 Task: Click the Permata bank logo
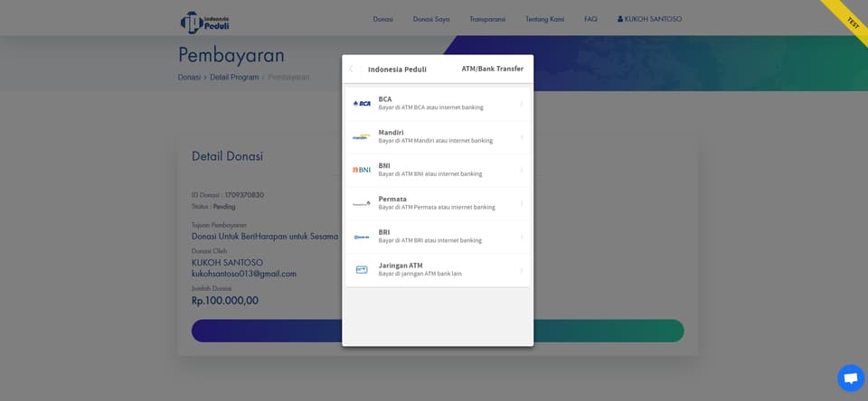pos(362,203)
